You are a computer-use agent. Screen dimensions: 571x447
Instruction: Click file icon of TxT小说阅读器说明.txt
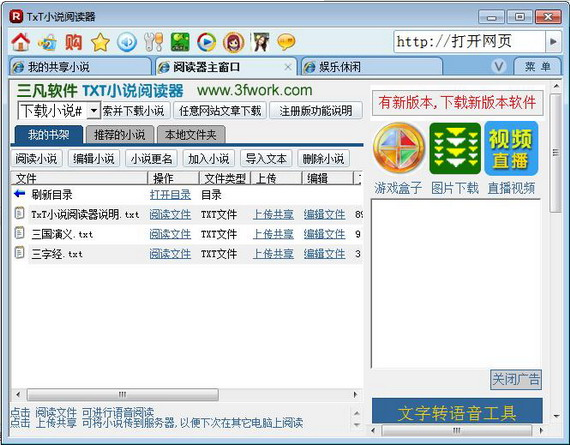19,213
